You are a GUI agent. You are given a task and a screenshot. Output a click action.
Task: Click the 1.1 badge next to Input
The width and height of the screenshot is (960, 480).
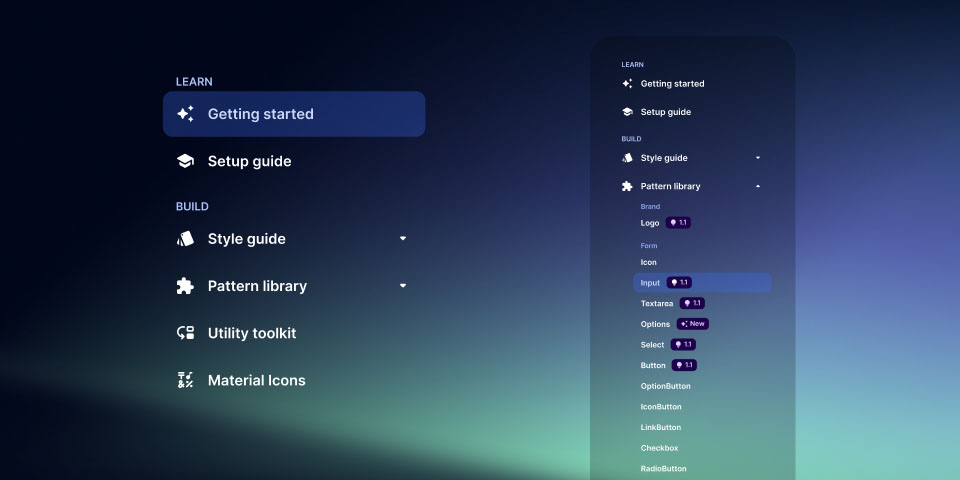click(679, 283)
